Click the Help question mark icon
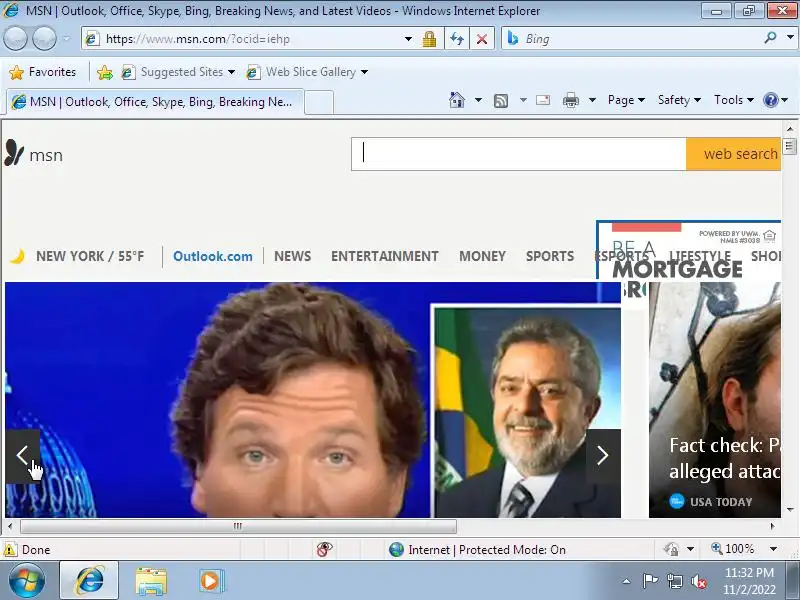The width and height of the screenshot is (800, 600). pos(770,100)
